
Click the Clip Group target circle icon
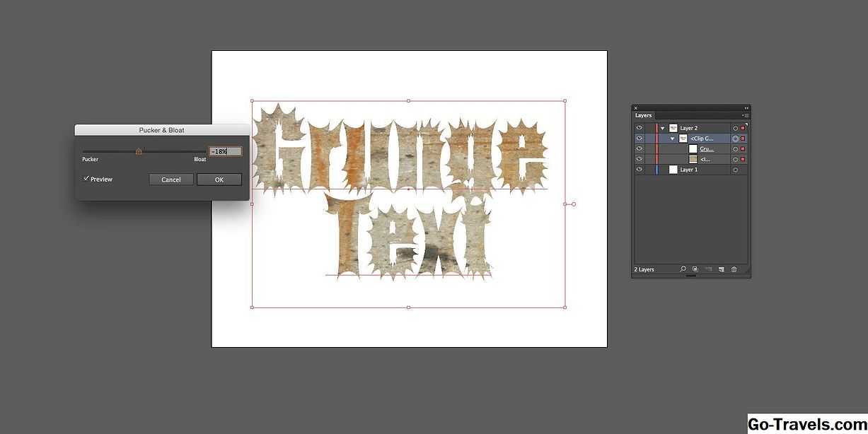[736, 139]
